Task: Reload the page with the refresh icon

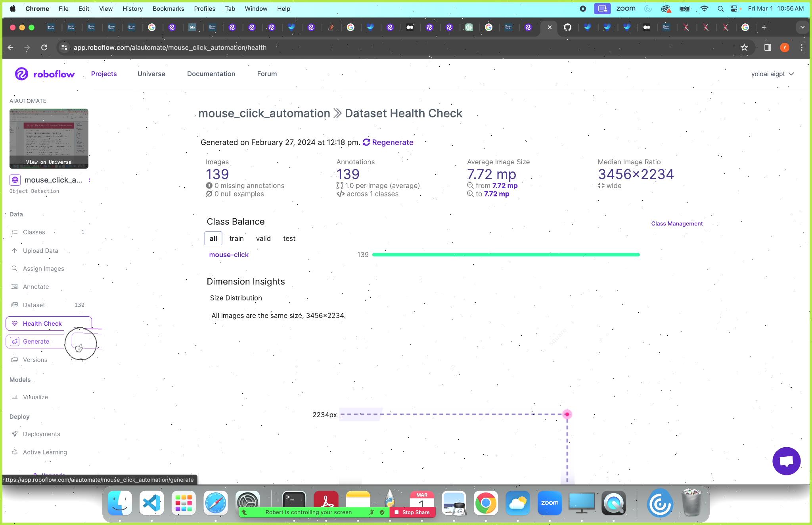Action: [x=44, y=48]
